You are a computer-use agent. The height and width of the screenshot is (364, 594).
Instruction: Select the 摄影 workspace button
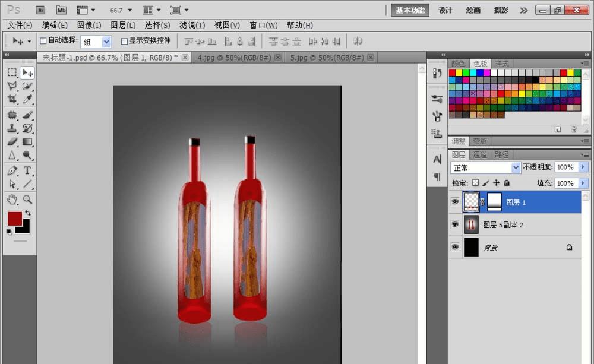point(501,10)
